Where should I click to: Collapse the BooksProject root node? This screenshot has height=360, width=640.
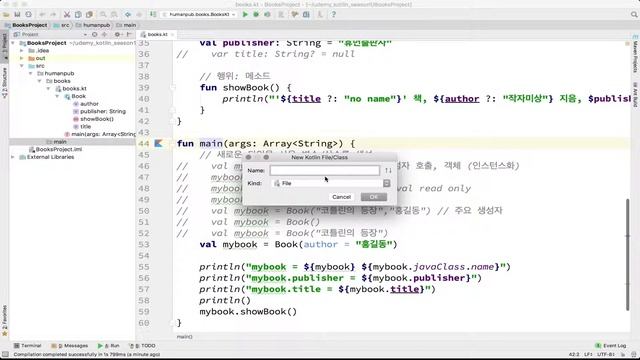point(13,43)
